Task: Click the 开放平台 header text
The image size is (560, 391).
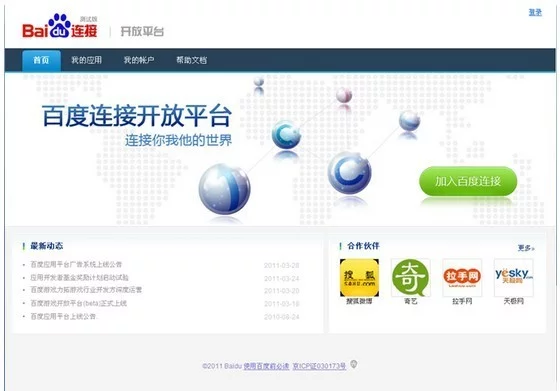Action: pyautogui.click(x=142, y=31)
